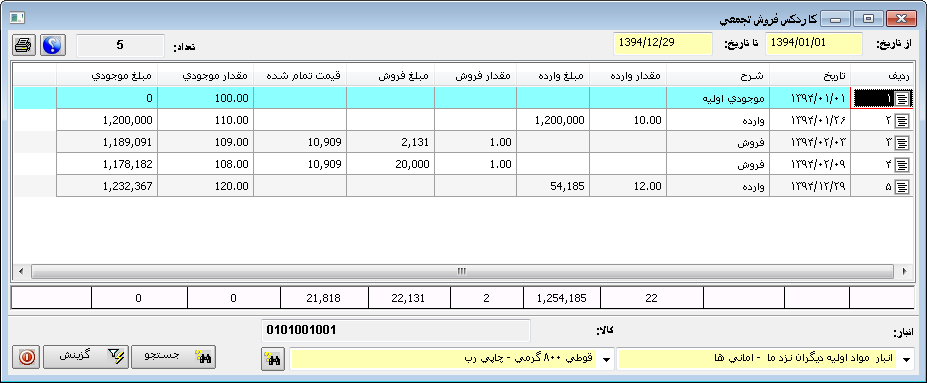Click the scrollbar left arrow
The width and height of the screenshot is (927, 383).
21,271
